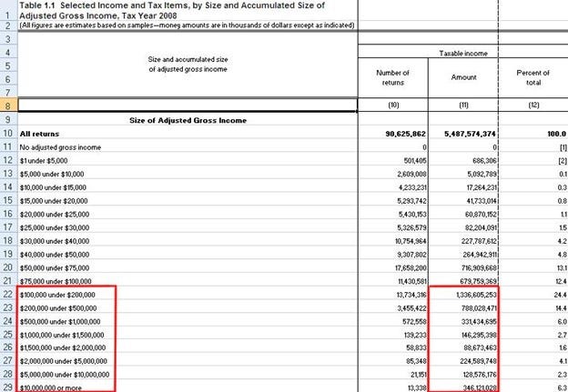The image size is (568, 392).
Task: Click the returns count 10,754,964
Action: pyautogui.click(x=411, y=241)
